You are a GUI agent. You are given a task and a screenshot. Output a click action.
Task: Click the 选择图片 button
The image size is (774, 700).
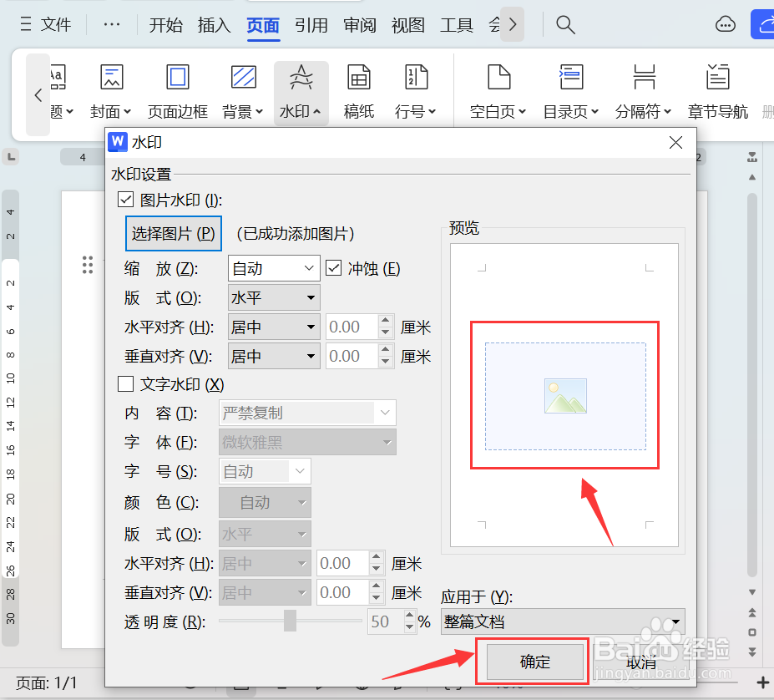[173, 234]
